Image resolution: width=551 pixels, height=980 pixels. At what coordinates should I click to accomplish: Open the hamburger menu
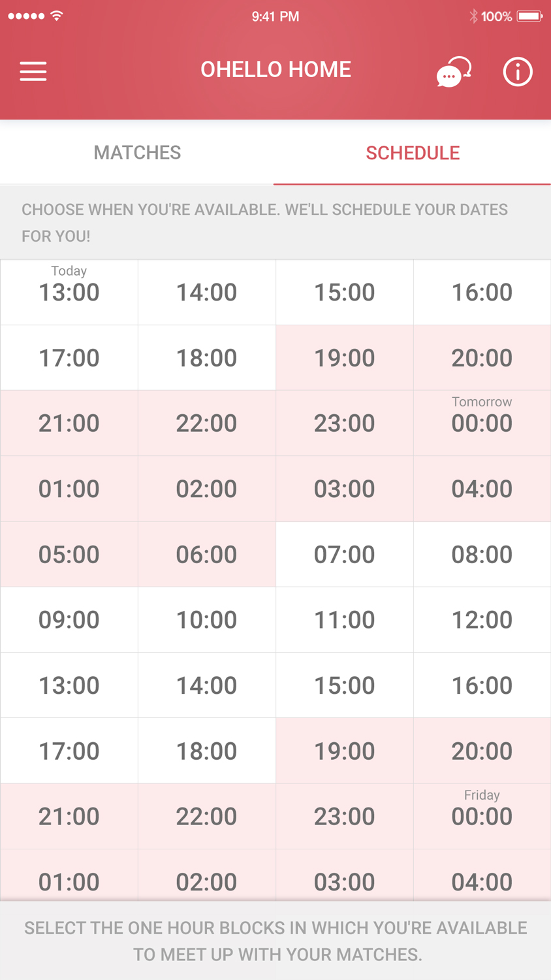point(33,71)
